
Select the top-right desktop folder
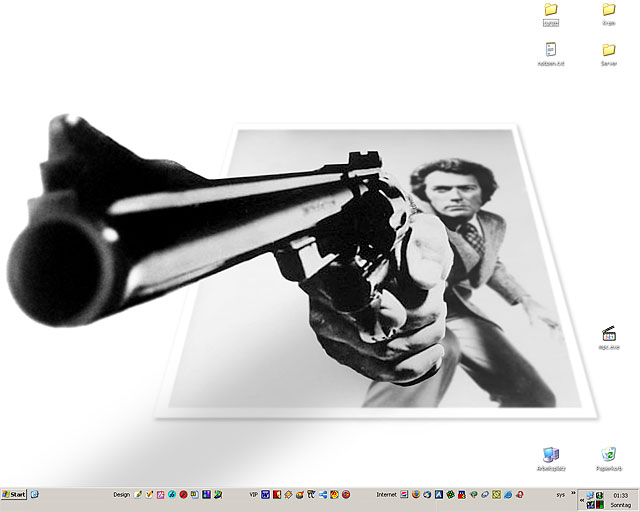pyautogui.click(x=609, y=14)
